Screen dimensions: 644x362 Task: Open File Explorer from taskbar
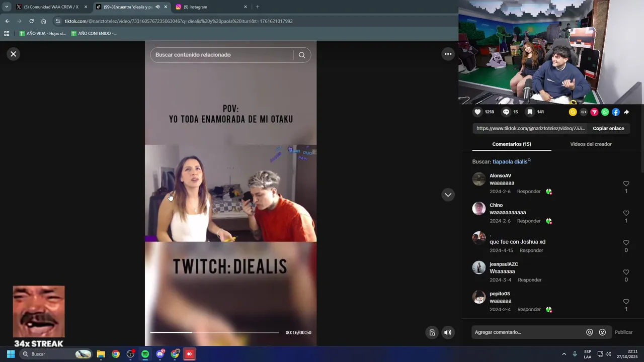pyautogui.click(x=101, y=354)
